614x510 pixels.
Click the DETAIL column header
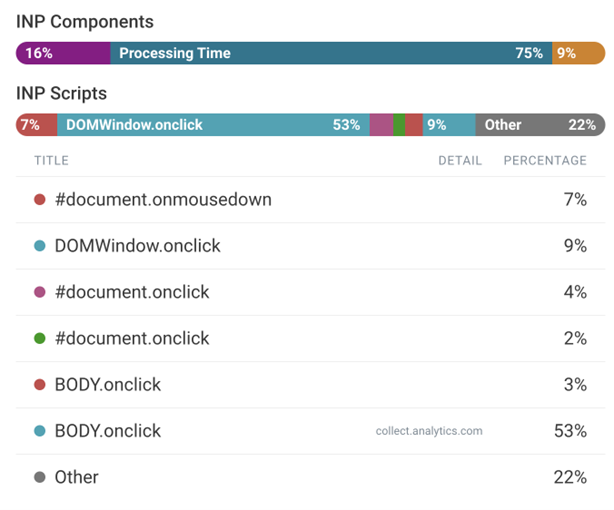[x=460, y=160]
